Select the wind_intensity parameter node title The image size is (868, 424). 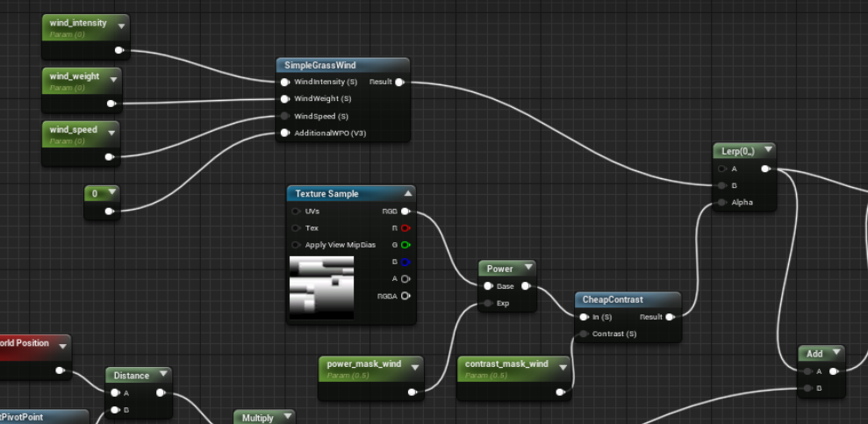click(x=78, y=23)
